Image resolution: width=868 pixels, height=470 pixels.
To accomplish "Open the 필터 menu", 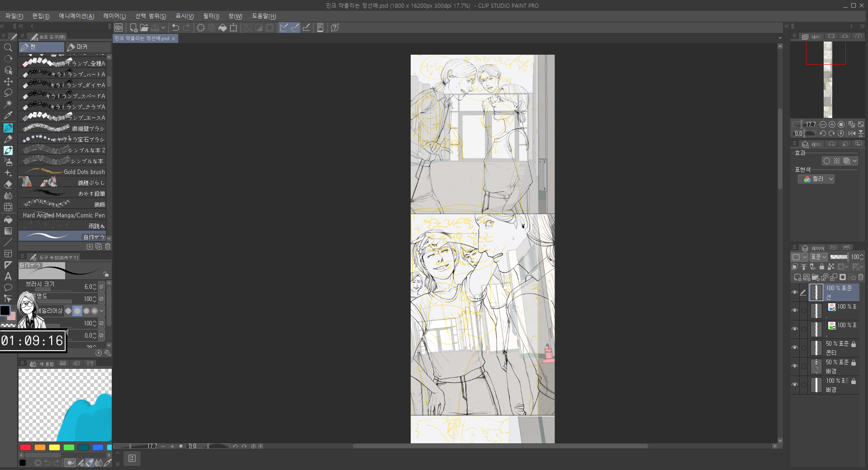I will click(x=211, y=16).
